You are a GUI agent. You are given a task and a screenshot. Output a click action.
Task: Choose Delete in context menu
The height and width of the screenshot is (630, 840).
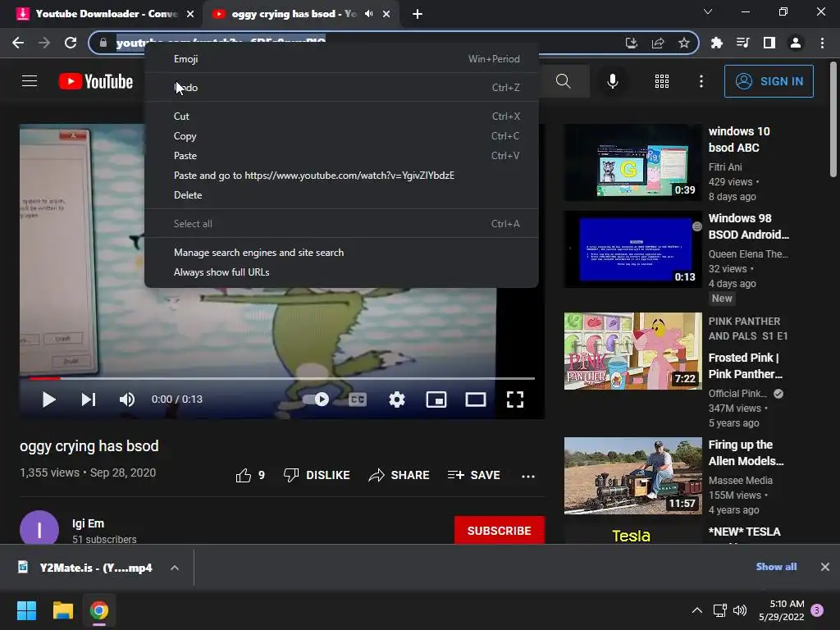342,195
